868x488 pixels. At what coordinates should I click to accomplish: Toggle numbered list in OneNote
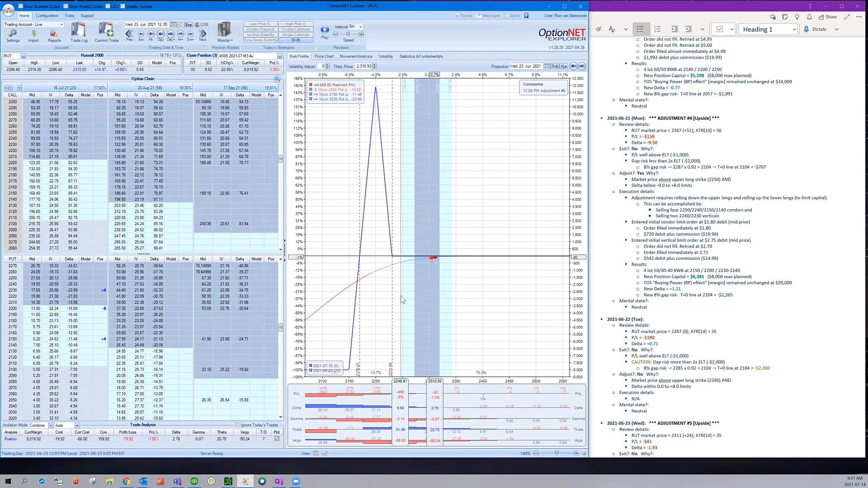click(x=657, y=29)
